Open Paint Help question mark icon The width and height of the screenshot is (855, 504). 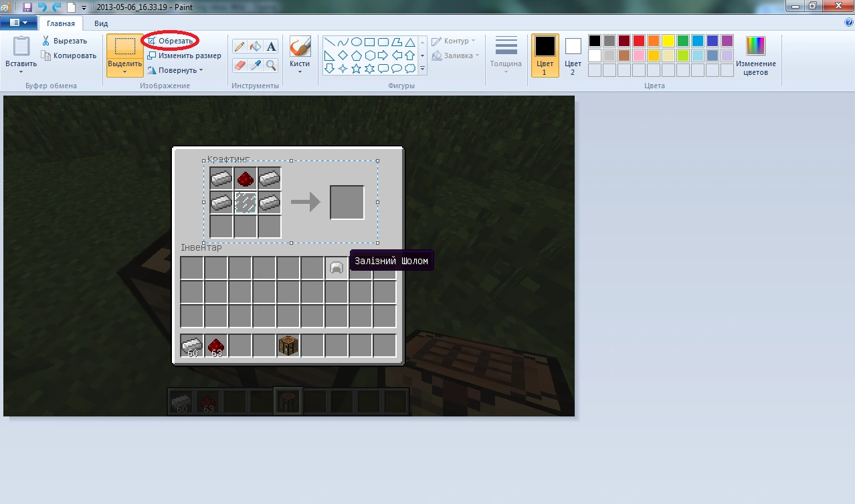click(x=848, y=22)
